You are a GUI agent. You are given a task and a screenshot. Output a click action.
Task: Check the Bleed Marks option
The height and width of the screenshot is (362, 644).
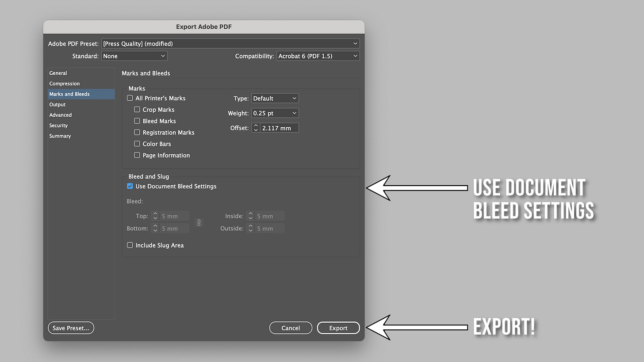click(x=137, y=121)
